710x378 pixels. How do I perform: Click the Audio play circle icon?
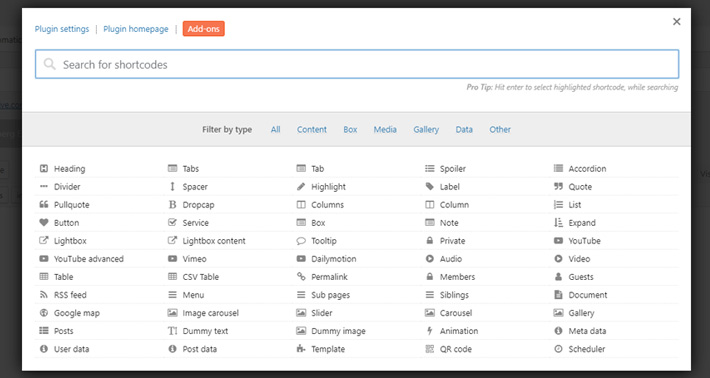430,258
